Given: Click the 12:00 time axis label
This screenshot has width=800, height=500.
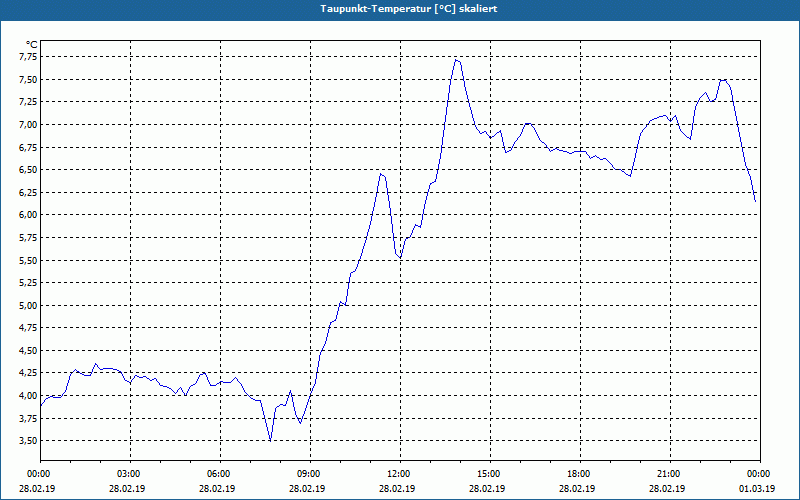Looking at the screenshot, I should pyautogui.click(x=400, y=474).
